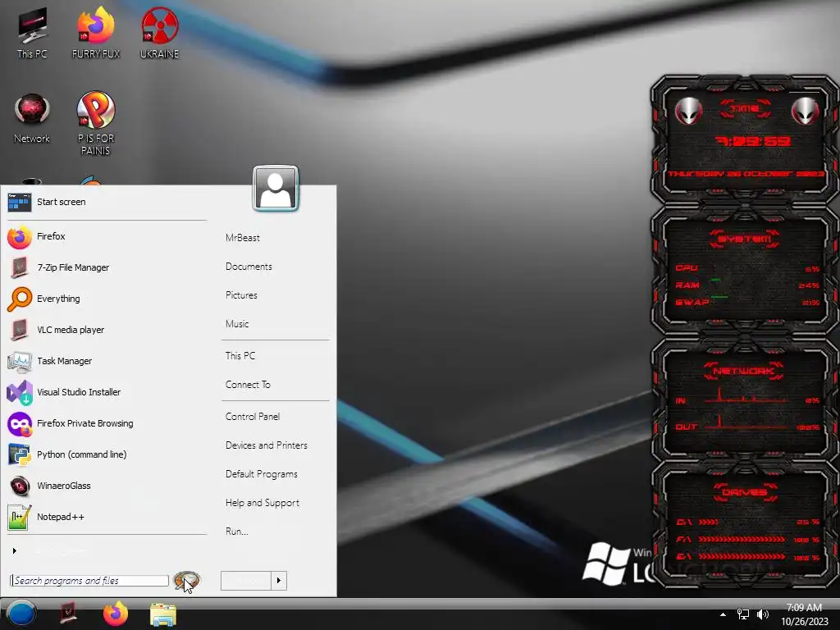
Task: Open Notepad++
Action: click(107, 517)
